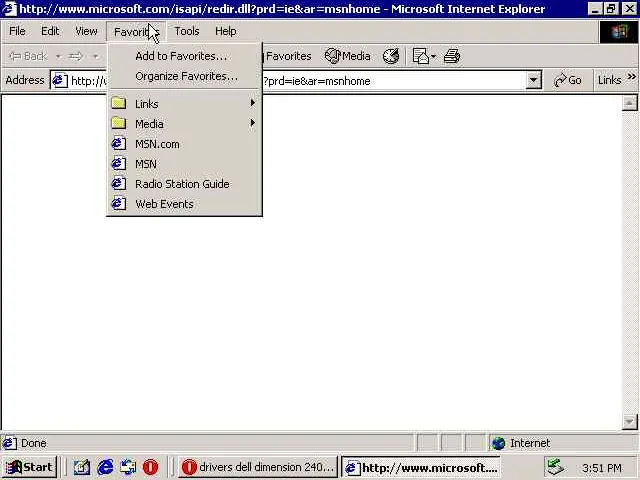This screenshot has height=480, width=640.
Task: Open the address bar dropdown list
Action: [x=533, y=80]
